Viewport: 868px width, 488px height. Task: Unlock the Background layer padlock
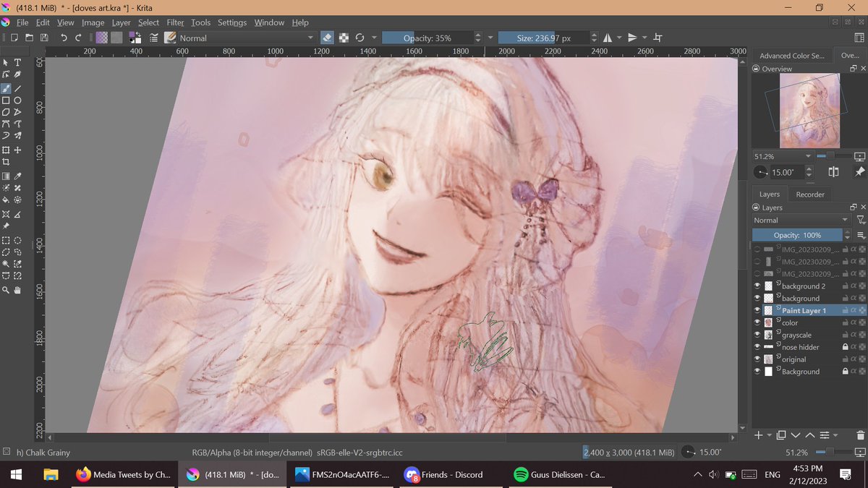tap(845, 371)
